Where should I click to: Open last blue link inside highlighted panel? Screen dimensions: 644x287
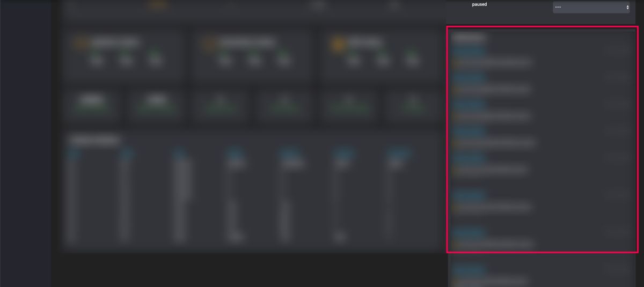(469, 232)
